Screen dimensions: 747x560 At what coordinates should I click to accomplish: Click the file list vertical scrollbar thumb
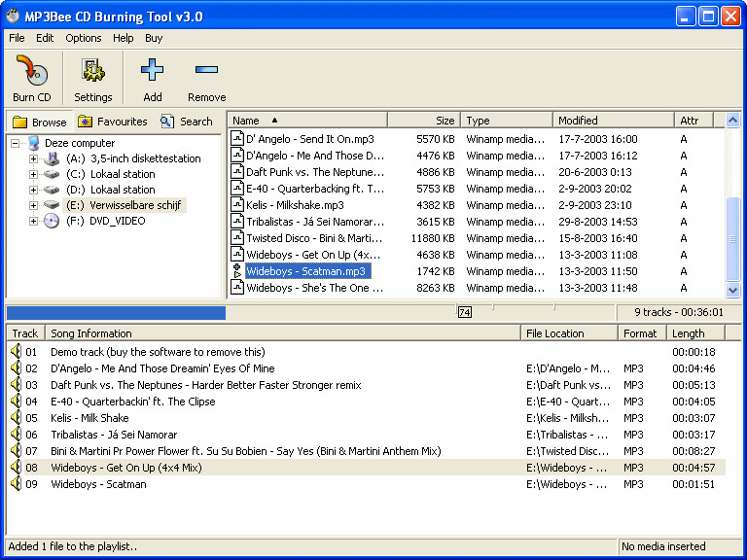pos(732,238)
